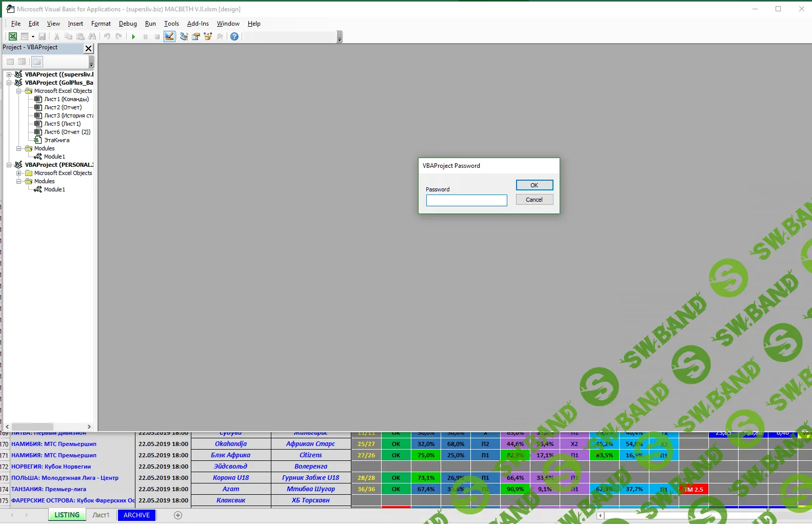The width and height of the screenshot is (812, 524).
Task: Click the View Microsoft Excel icon
Action: click(x=13, y=36)
